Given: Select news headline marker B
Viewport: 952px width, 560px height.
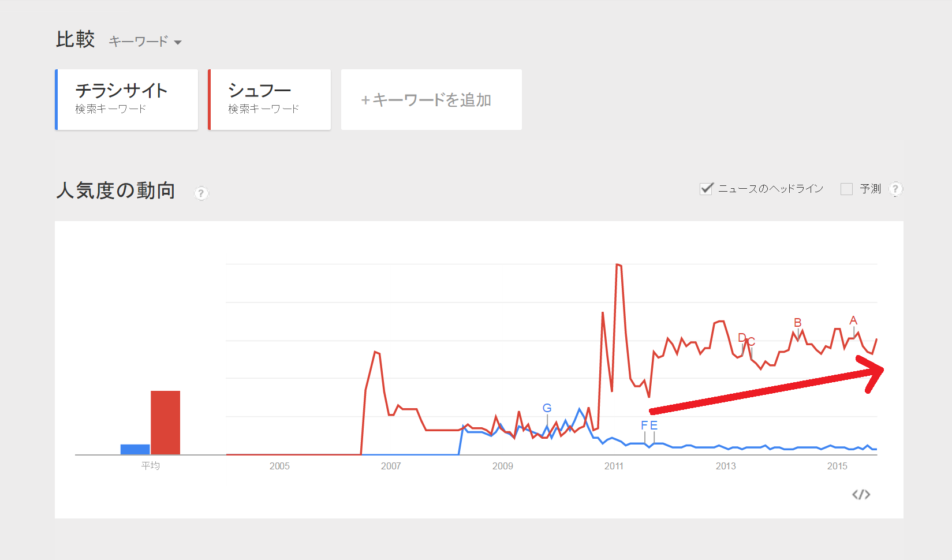Looking at the screenshot, I should pos(797,323).
